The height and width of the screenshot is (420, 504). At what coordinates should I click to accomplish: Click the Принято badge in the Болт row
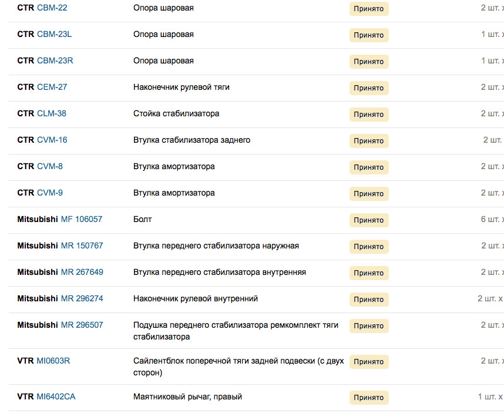[369, 220]
